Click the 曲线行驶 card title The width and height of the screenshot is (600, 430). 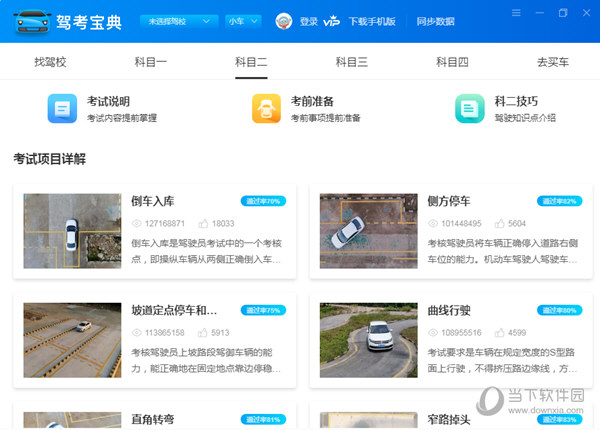pyautogui.click(x=449, y=310)
